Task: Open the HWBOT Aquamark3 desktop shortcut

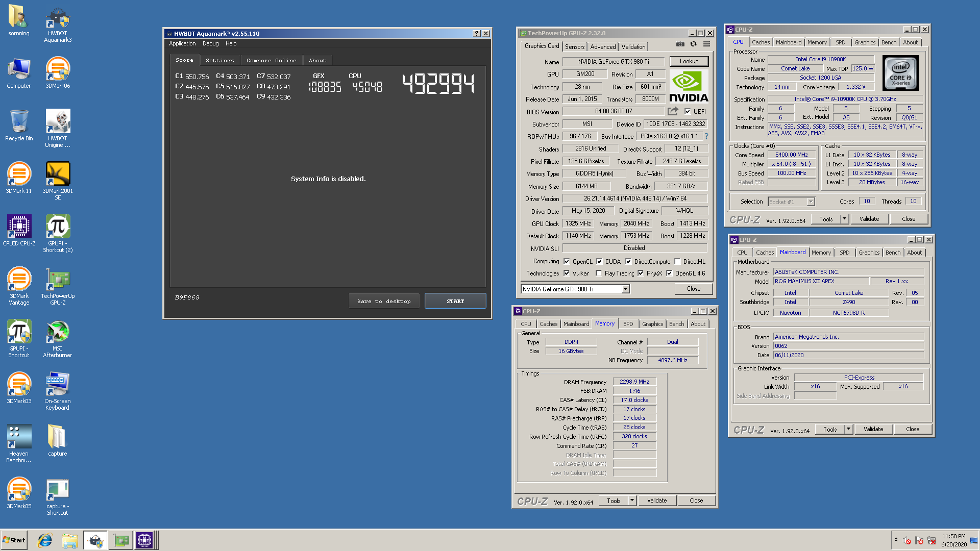Action: pyautogui.click(x=58, y=24)
